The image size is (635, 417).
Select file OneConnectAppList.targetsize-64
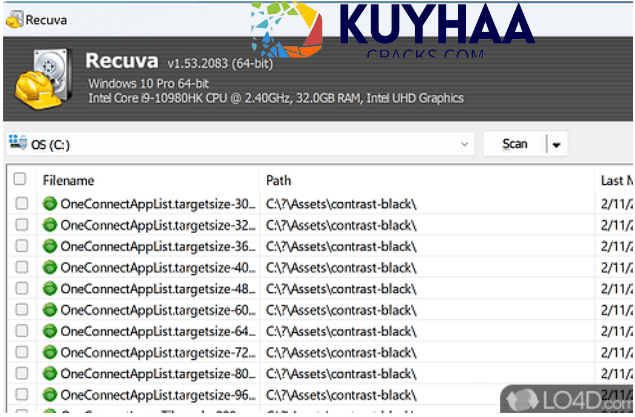pyautogui.click(x=158, y=332)
